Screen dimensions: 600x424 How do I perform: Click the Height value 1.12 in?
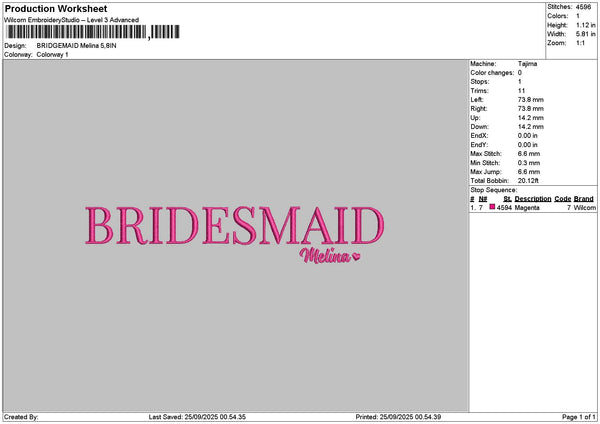(585, 25)
